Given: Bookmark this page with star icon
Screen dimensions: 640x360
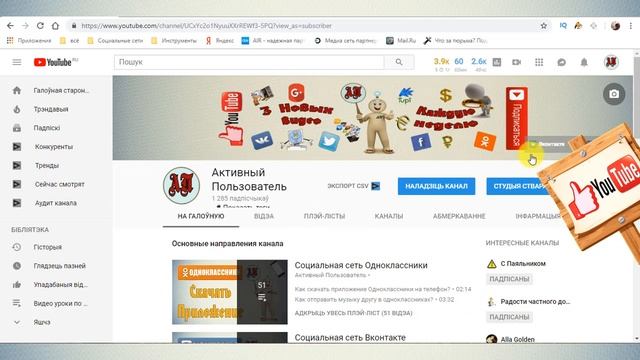Looking at the screenshot, I should click(544, 26).
